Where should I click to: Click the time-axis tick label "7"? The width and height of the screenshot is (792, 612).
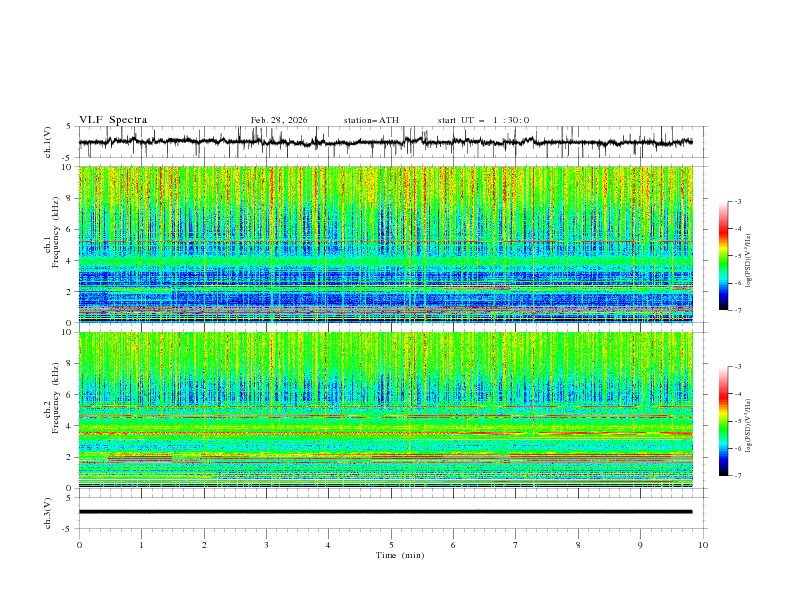pyautogui.click(x=516, y=545)
